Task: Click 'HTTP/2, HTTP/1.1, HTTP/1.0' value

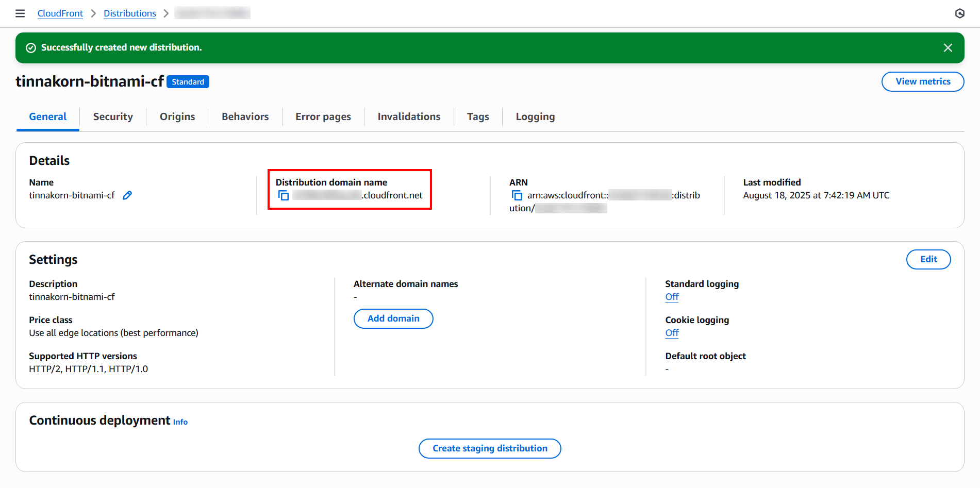Action: pos(88,369)
